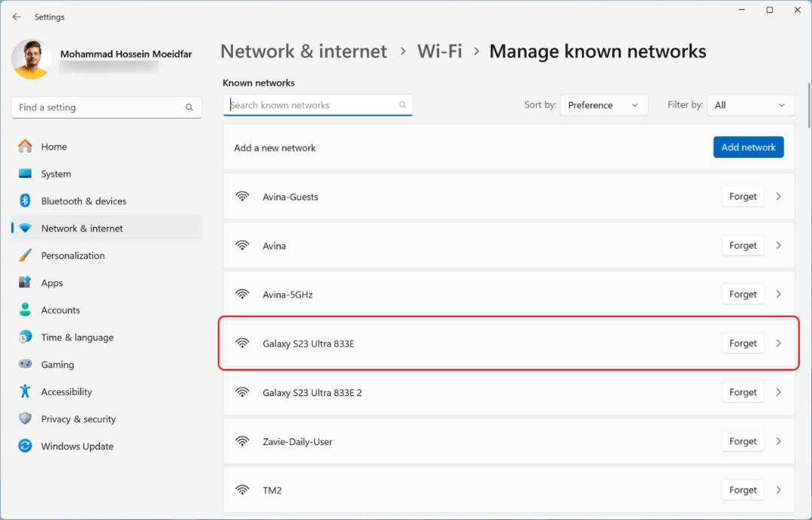The width and height of the screenshot is (812, 520).
Task: Focus the Search known networks field
Action: click(318, 105)
